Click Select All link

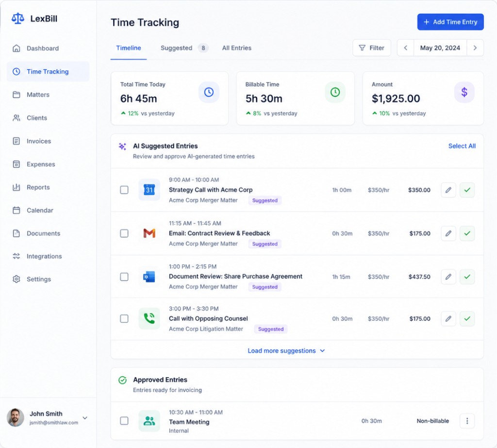[462, 146]
